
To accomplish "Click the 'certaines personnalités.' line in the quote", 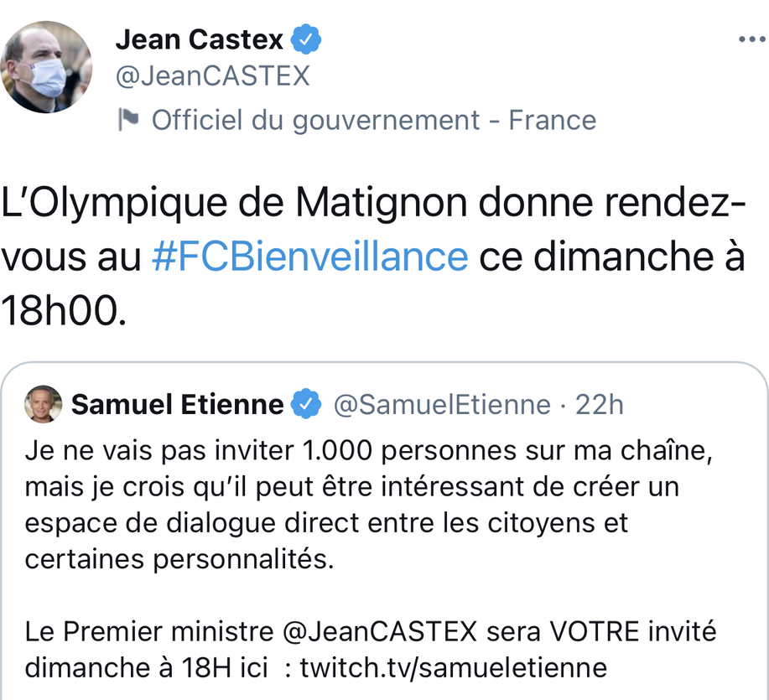I will pos(179,559).
